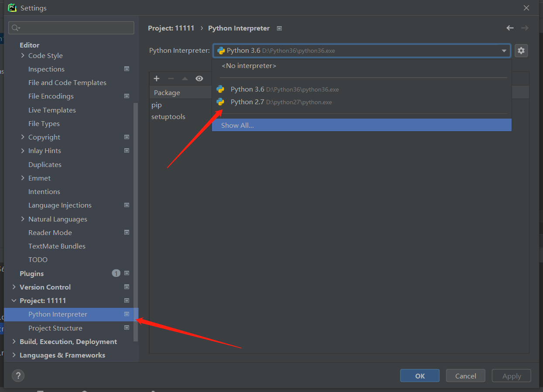Click project-level icon beside Python Interpreter row
Image resolution: width=543 pixels, height=392 pixels.
click(x=126, y=314)
